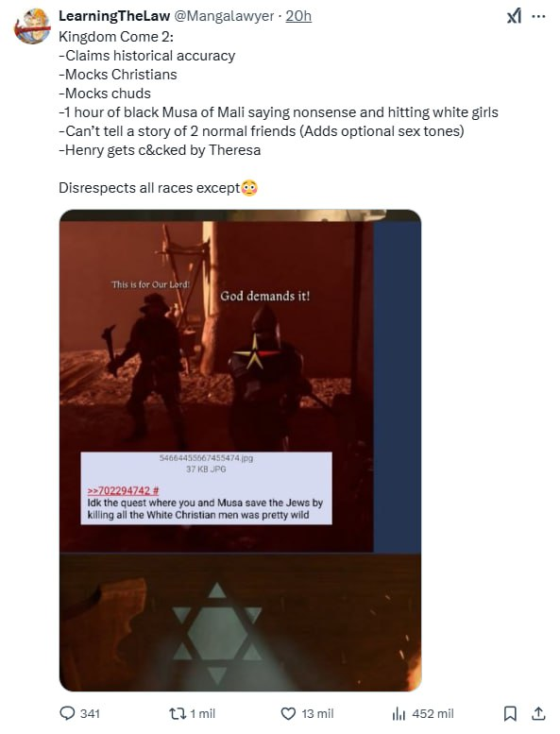
Task: Open the three-dot more options menu
Action: click(x=539, y=16)
